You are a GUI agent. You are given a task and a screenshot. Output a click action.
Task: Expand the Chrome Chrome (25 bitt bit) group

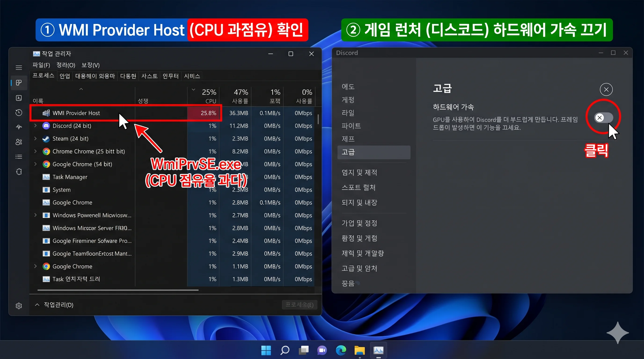click(x=36, y=151)
